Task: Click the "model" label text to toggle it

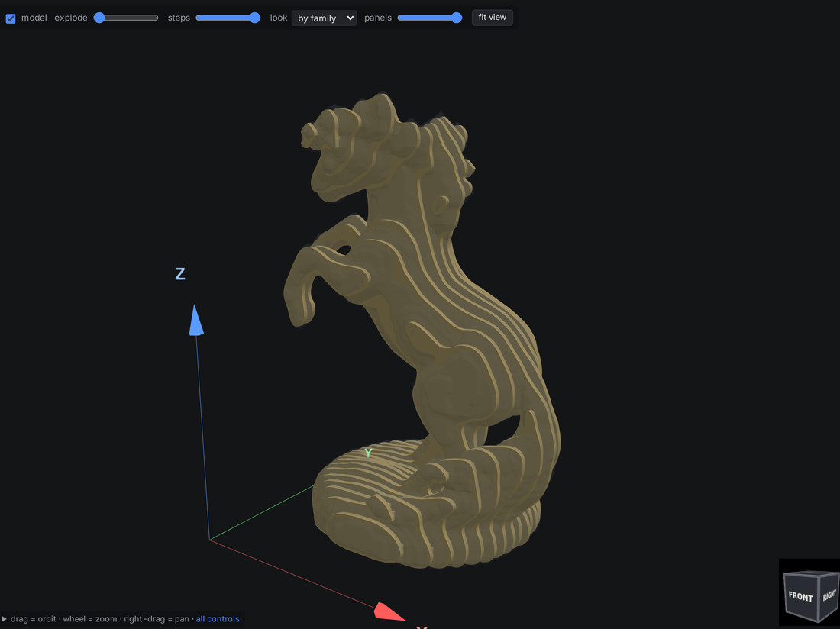Action: tap(34, 18)
